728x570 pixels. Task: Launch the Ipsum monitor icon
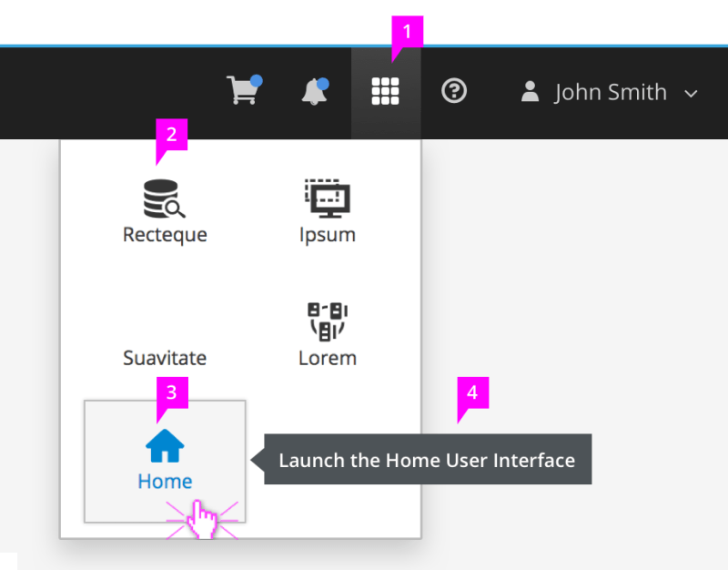coord(328,198)
